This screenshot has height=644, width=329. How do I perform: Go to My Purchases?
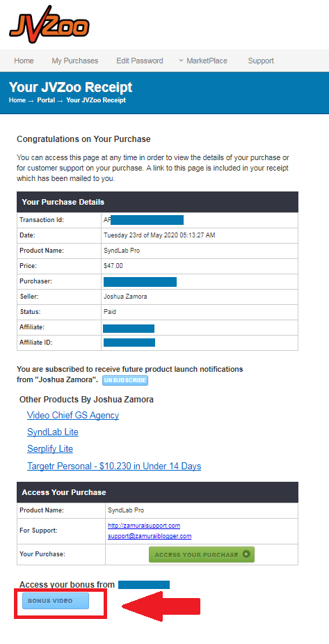tap(74, 61)
